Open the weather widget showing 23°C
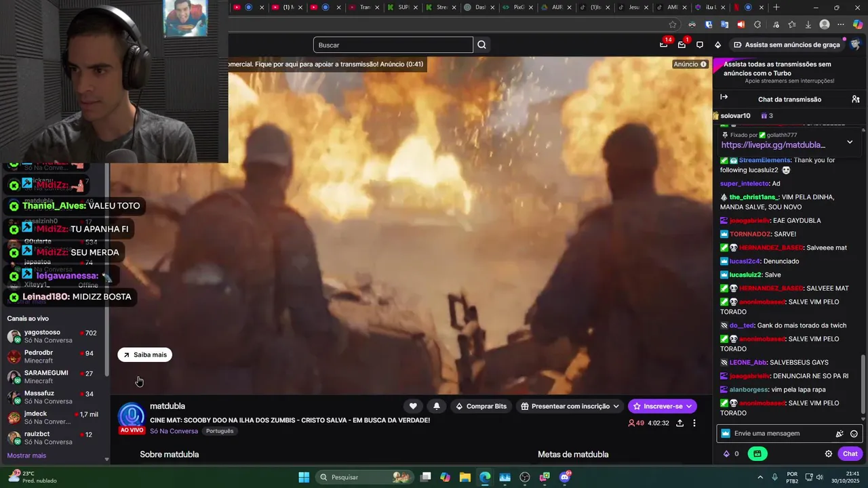This screenshot has width=868, height=488. pos(33,477)
